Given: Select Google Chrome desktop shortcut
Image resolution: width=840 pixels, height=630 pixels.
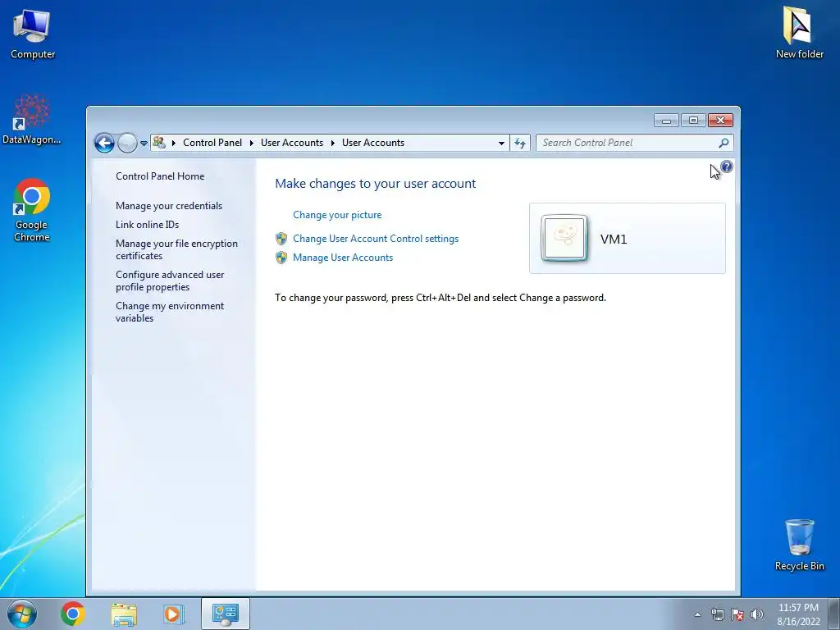Looking at the screenshot, I should (32, 210).
